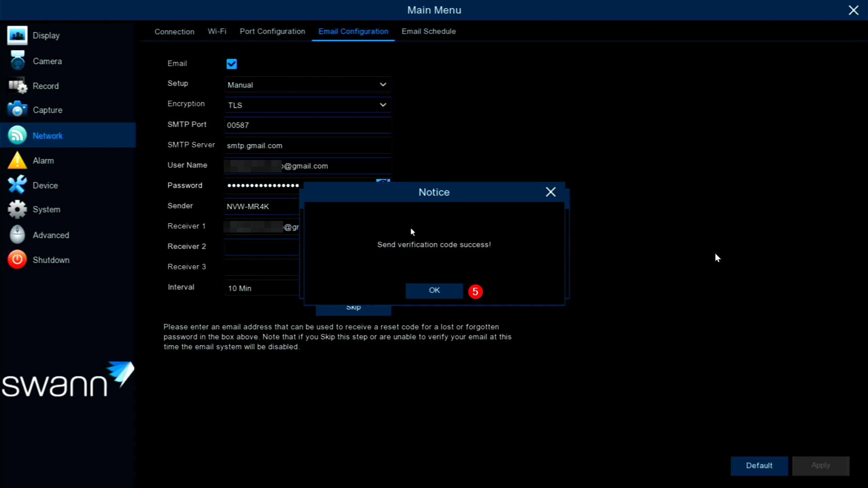Screen dimensions: 868x488
Task: Open the Record settings icon
Action: [17, 86]
